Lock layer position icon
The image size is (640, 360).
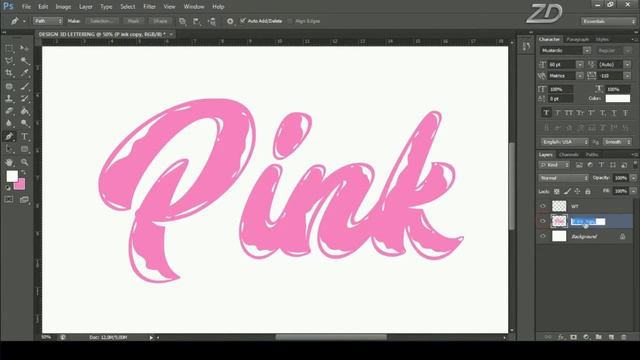tap(577, 191)
